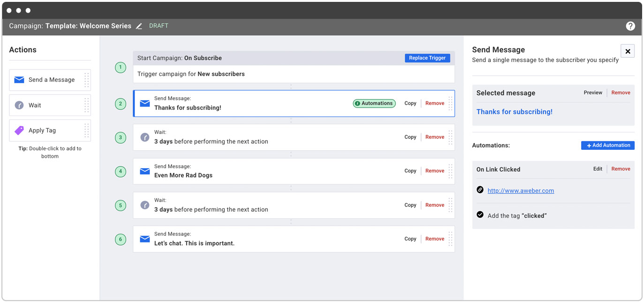Open help with the question mark icon
Image resolution: width=644 pixels, height=303 pixels.
[630, 26]
